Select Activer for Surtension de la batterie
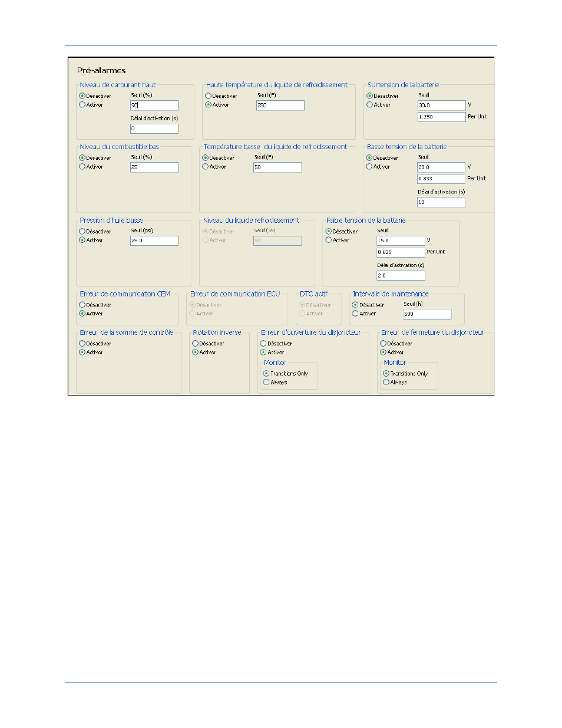 coord(369,105)
